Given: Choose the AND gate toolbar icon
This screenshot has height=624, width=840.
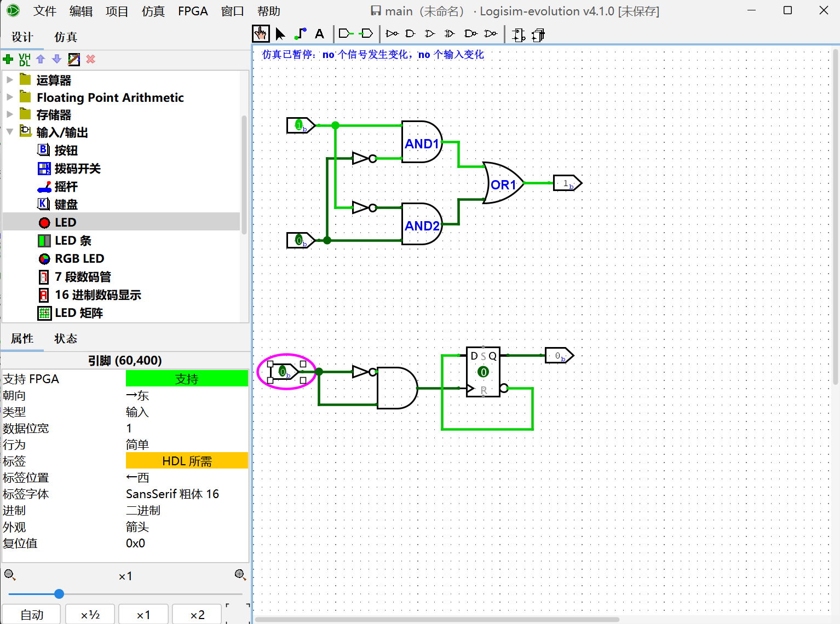Looking at the screenshot, I should click(410, 34).
